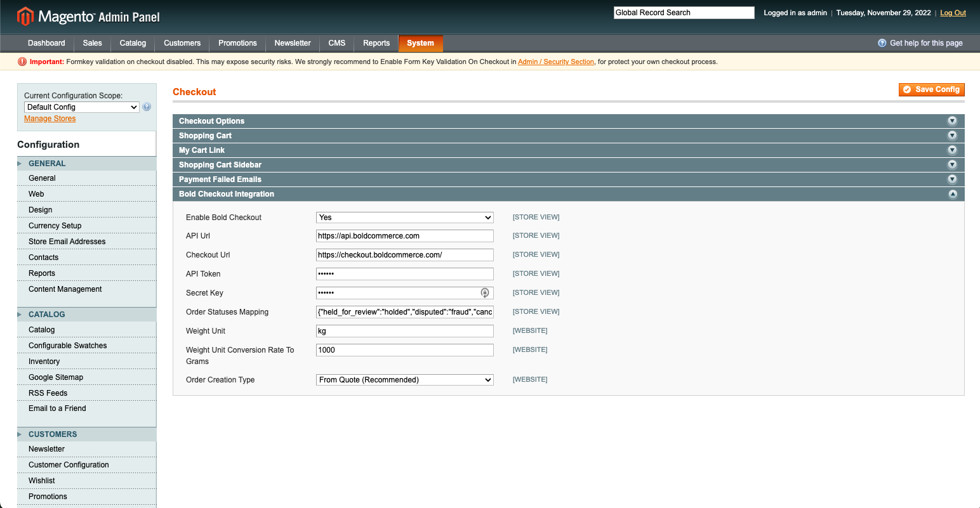Viewport: 980px width, 508px height.
Task: Click the Manage Stores link
Action: [x=50, y=119]
